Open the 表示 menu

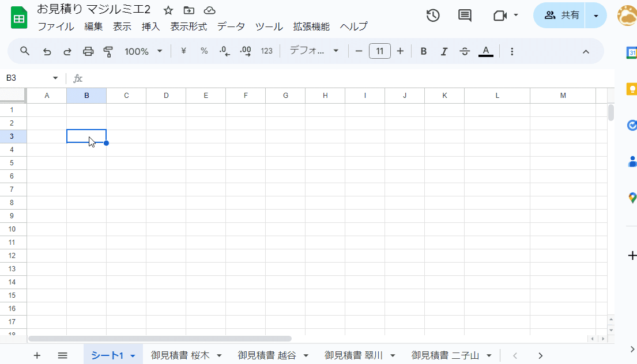click(x=122, y=27)
